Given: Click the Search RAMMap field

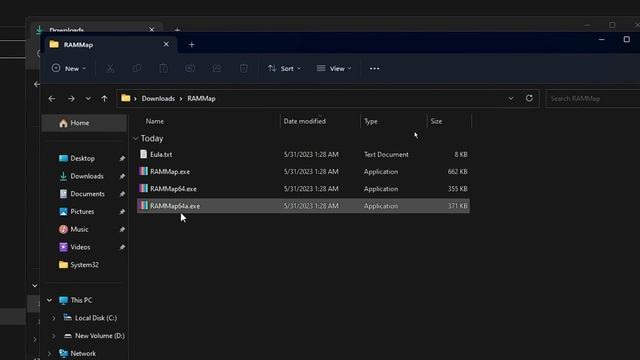Looking at the screenshot, I should pos(593,98).
